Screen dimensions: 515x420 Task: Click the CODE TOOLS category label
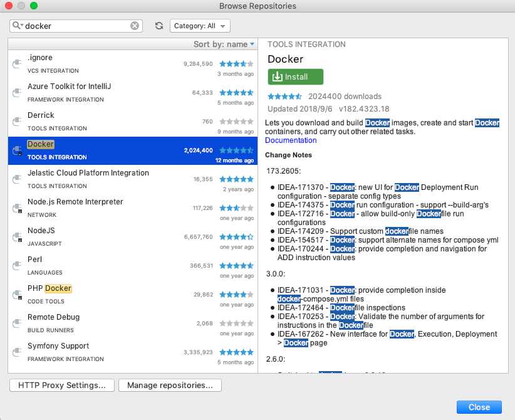tap(46, 302)
